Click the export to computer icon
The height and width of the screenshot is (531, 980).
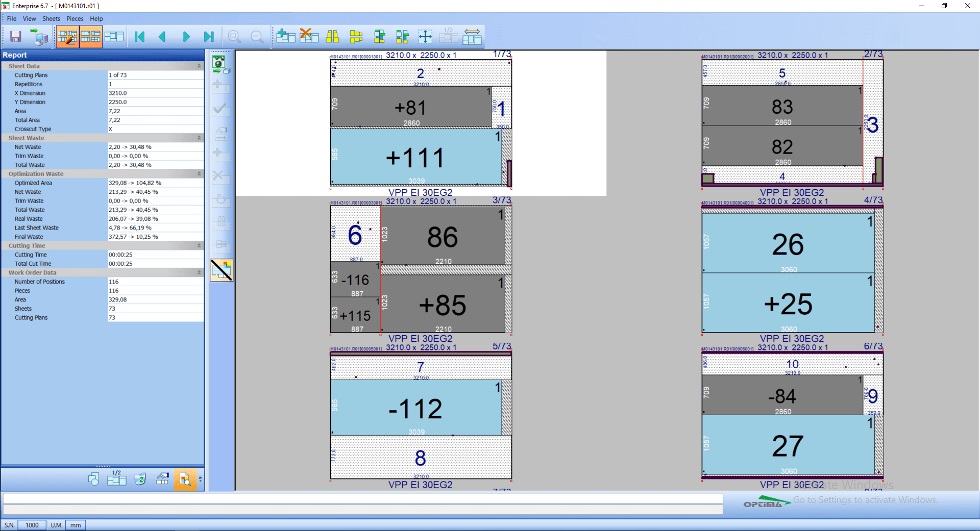39,37
